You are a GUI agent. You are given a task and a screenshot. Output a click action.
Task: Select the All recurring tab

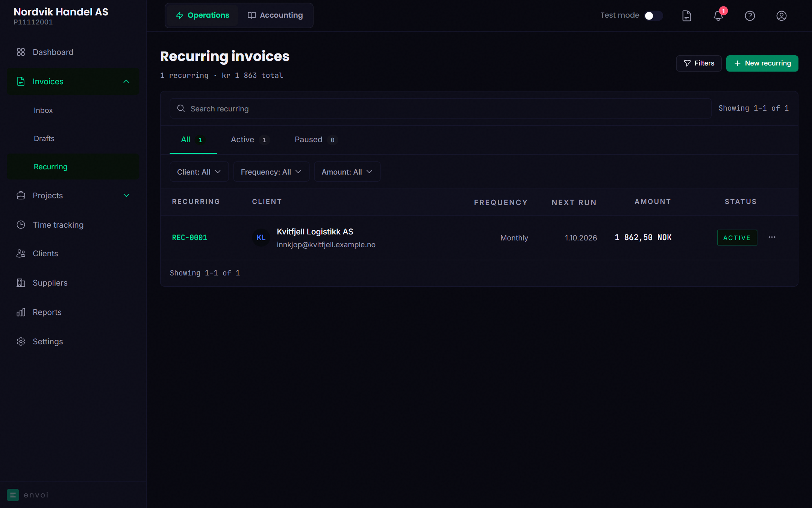click(x=193, y=140)
